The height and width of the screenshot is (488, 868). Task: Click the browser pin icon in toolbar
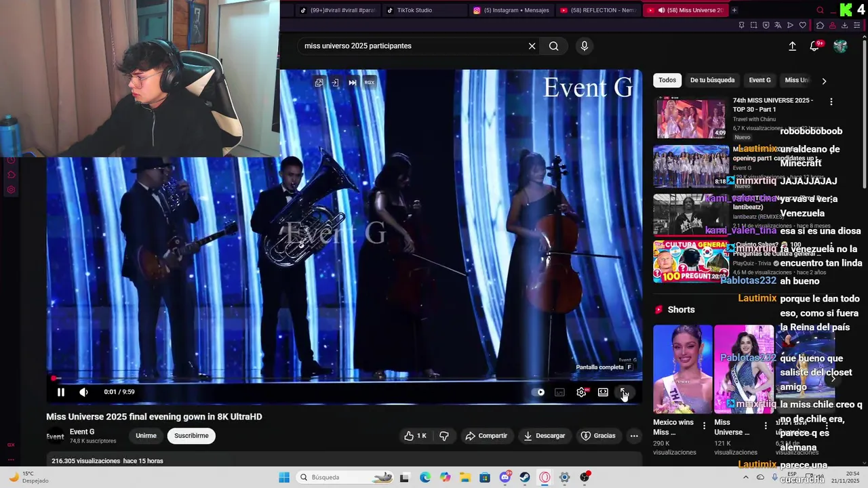pyautogui.click(x=741, y=25)
